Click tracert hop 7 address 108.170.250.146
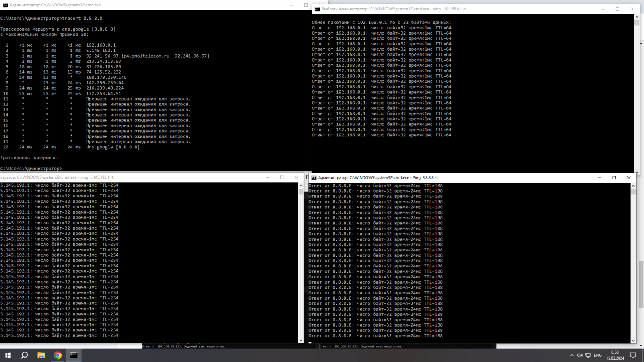The image size is (644, 362). click(x=106, y=77)
